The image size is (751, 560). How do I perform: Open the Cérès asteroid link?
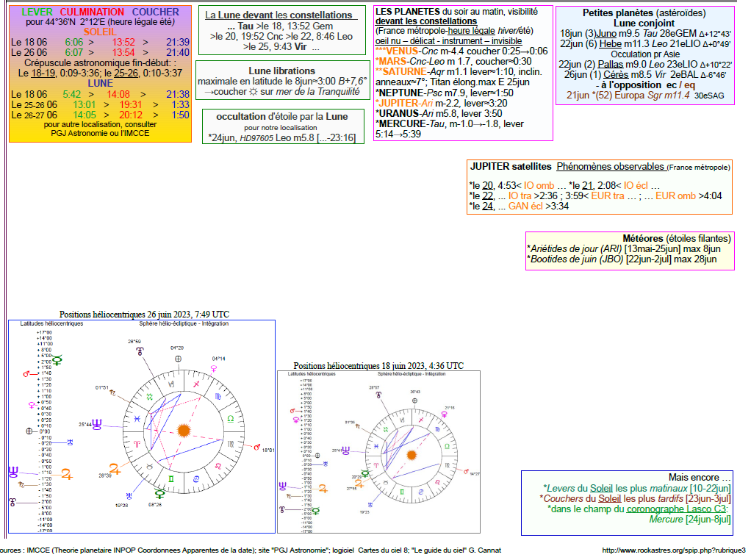[x=616, y=75]
